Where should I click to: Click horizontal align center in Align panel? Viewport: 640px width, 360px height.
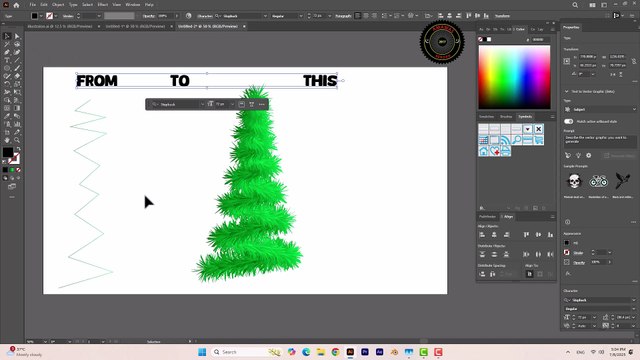click(x=494, y=235)
